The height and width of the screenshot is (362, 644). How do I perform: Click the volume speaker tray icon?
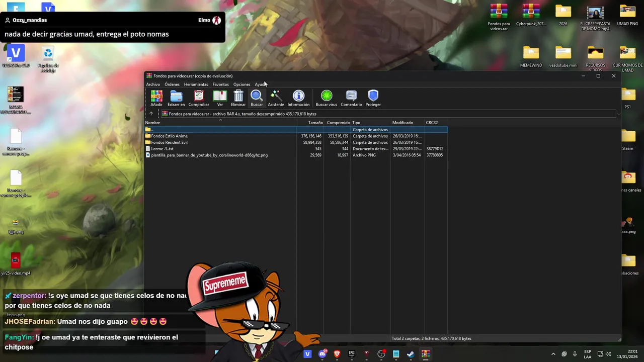[x=608, y=354]
